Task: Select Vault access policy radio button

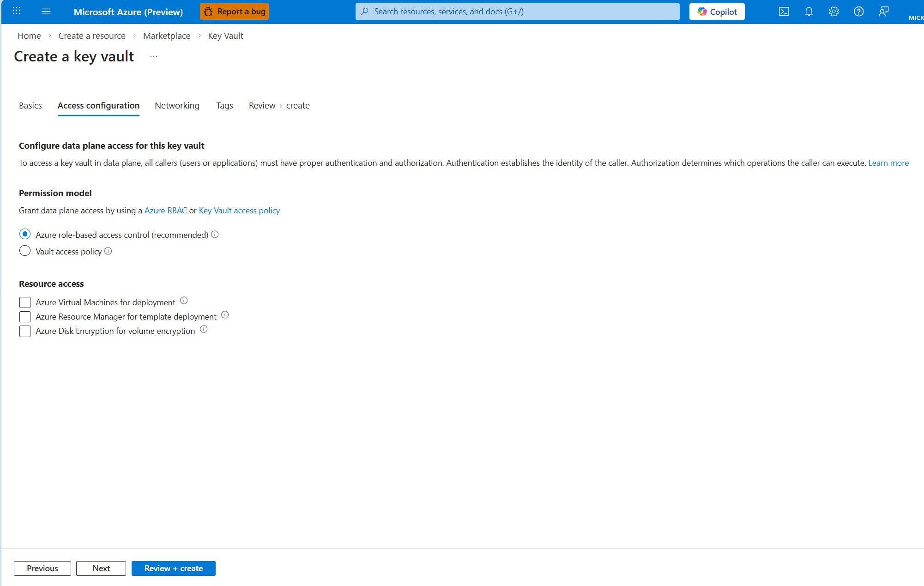Action: [25, 251]
